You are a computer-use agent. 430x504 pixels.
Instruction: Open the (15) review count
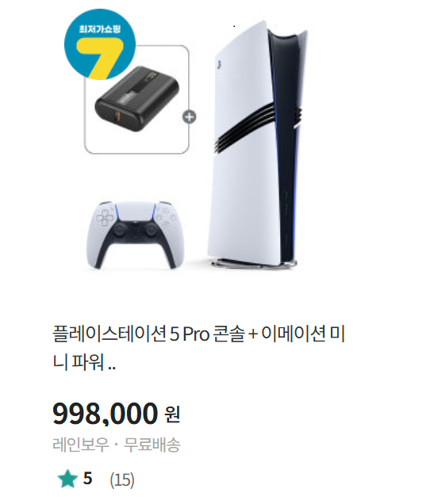(122, 480)
